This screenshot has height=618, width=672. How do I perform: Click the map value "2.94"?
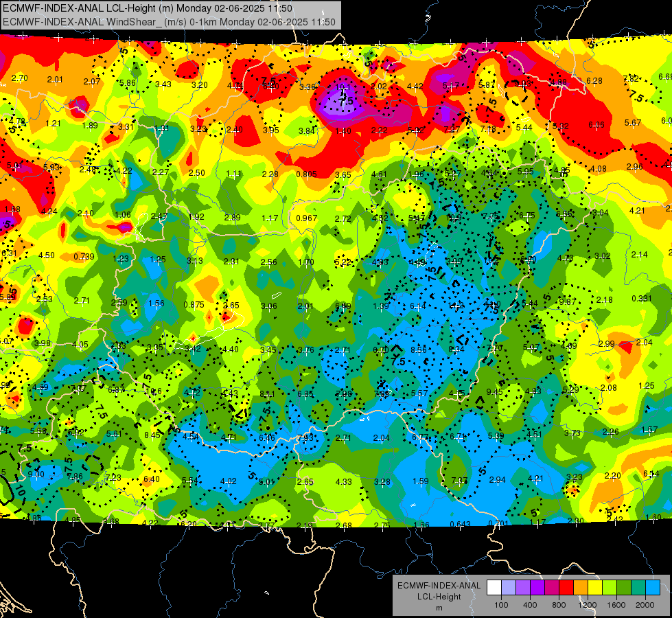coord(498,479)
